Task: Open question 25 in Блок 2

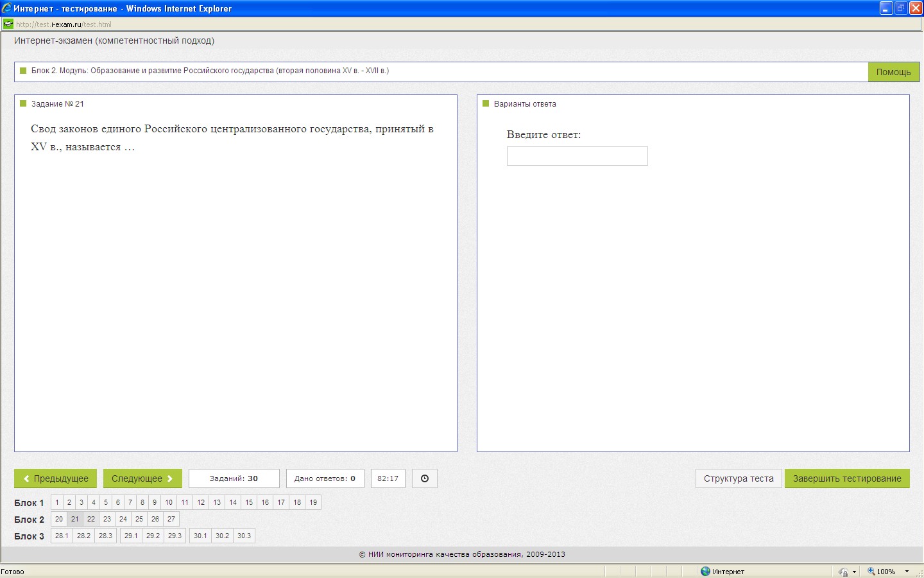Action: [x=139, y=519]
